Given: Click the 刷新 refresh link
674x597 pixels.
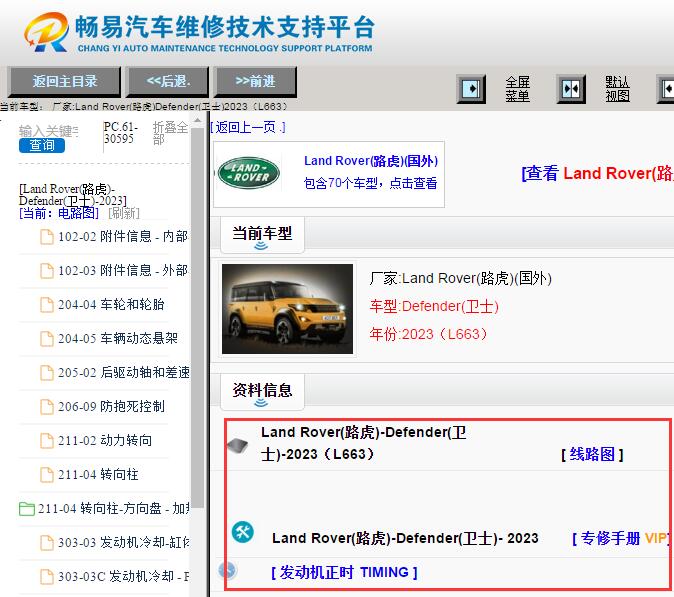Looking at the screenshot, I should pos(124,213).
